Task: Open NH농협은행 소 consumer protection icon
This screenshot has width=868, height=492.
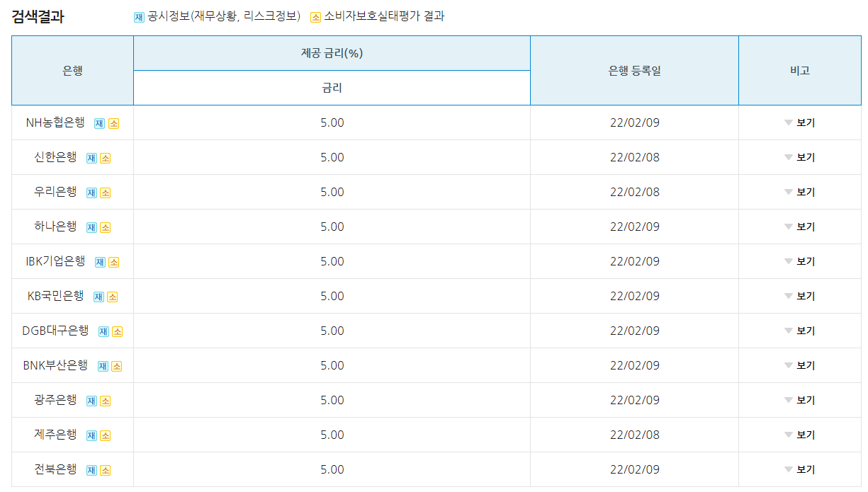Action: (x=113, y=123)
